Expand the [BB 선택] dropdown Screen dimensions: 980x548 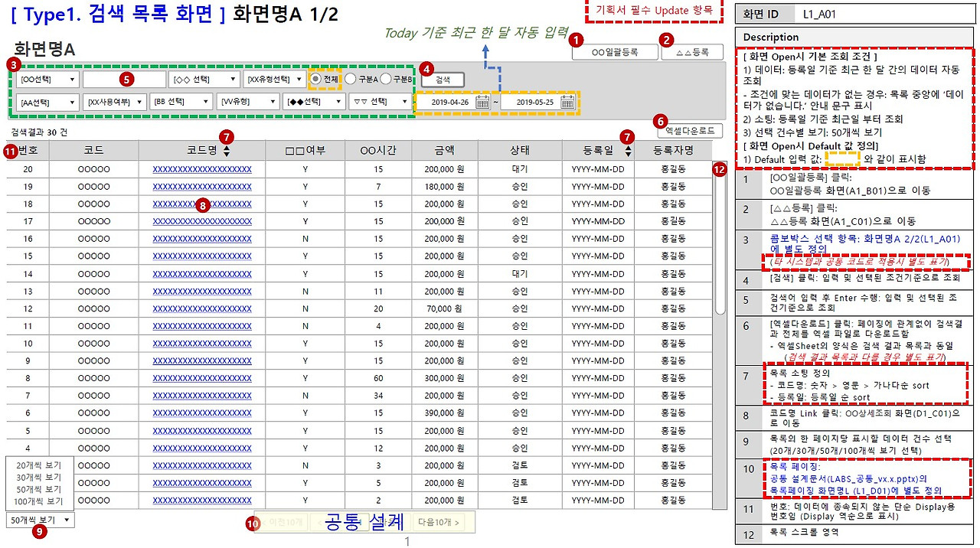181,102
